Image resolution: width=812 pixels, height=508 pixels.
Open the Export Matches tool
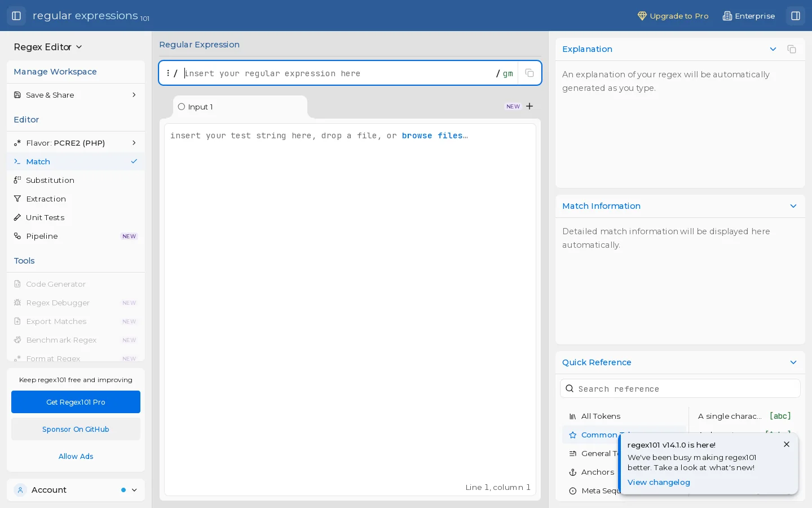tap(76, 321)
